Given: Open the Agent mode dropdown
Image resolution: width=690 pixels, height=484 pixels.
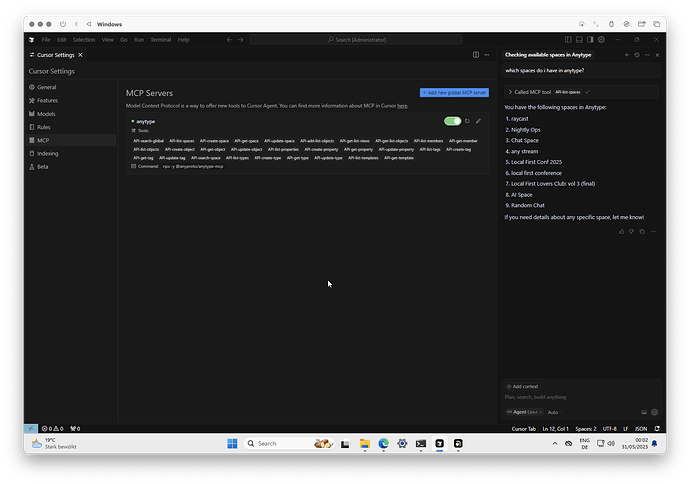Looking at the screenshot, I should pyautogui.click(x=524, y=412).
